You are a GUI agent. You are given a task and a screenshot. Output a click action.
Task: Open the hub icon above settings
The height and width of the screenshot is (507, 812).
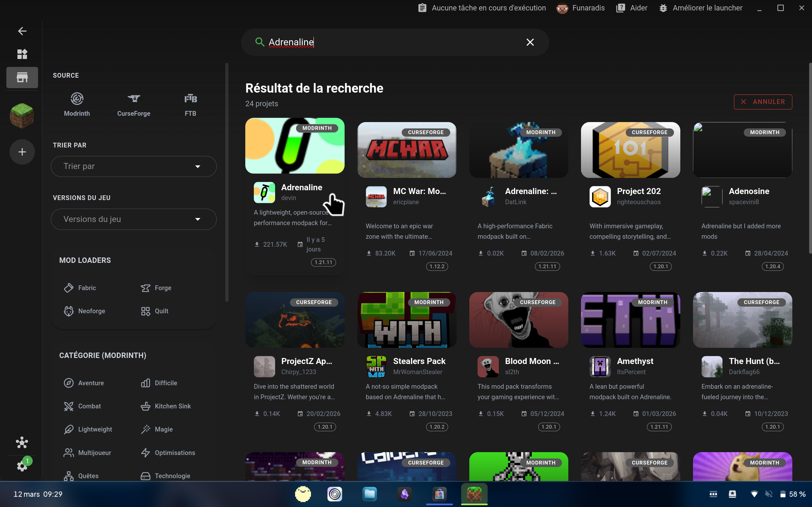tap(22, 443)
